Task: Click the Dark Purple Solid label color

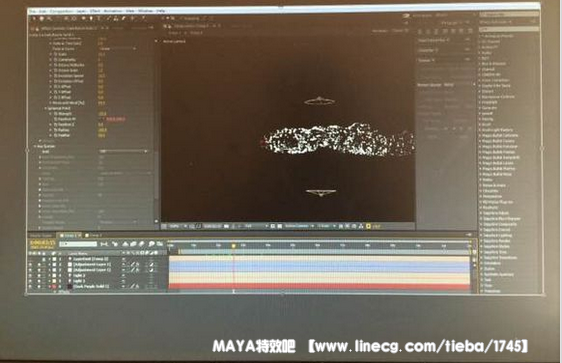Action: pyautogui.click(x=54, y=287)
